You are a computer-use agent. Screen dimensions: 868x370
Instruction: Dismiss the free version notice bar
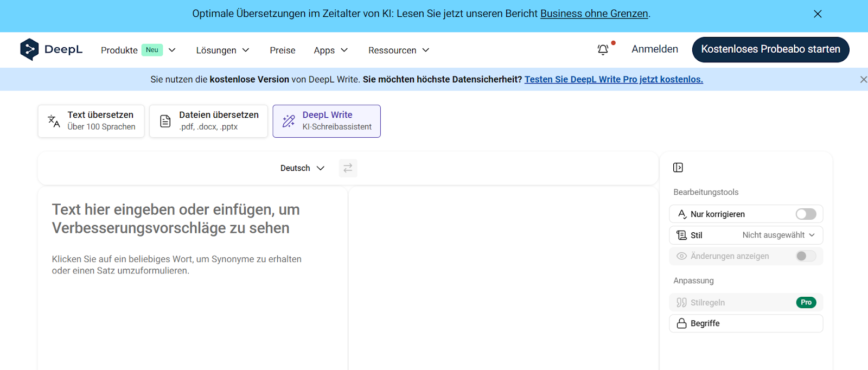click(x=863, y=80)
